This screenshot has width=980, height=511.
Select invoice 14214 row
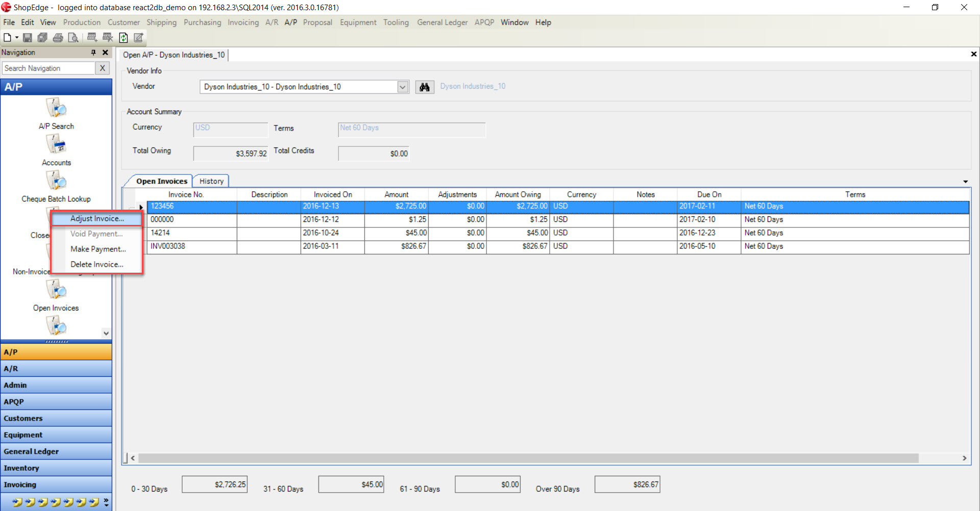pyautogui.click(x=558, y=233)
